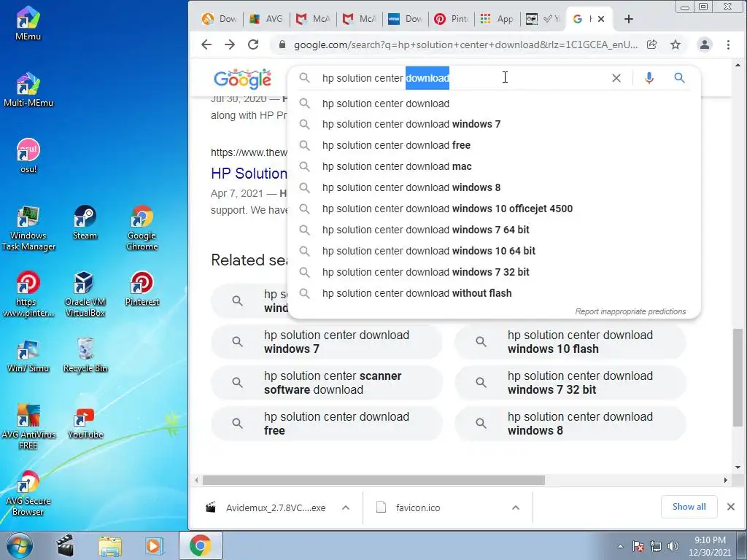Open the Pinterest desktop icon

(x=142, y=289)
